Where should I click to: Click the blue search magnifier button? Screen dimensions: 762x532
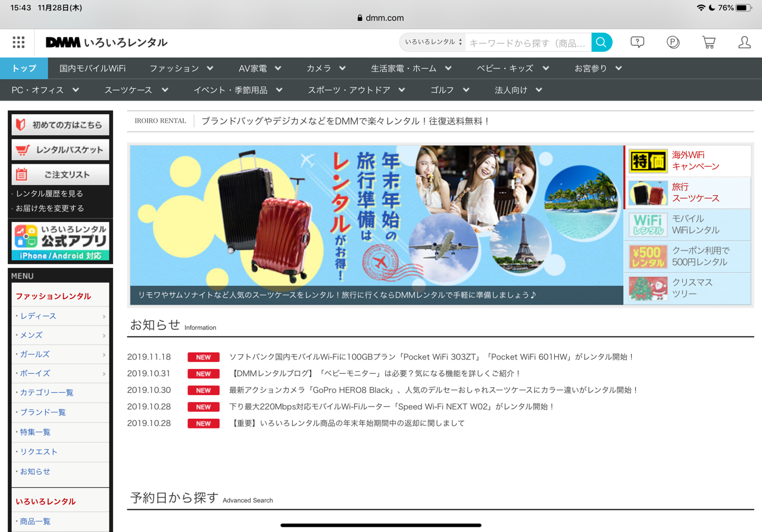601,42
